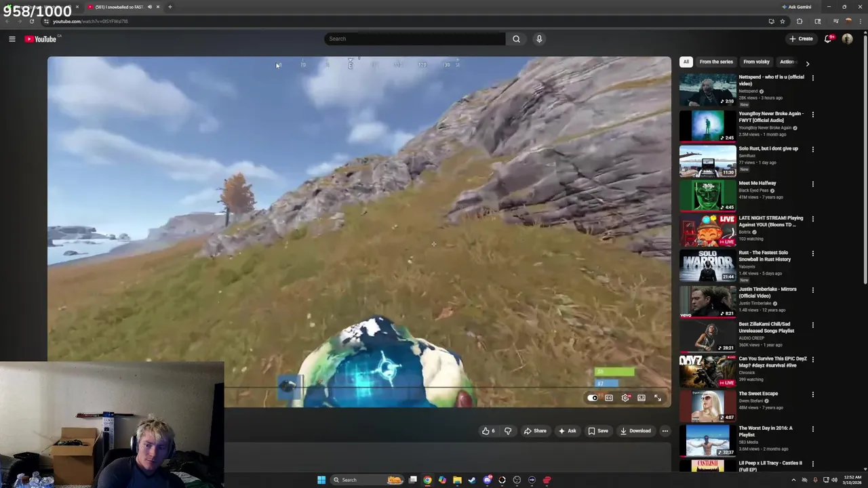The height and width of the screenshot is (488, 868).
Task: Click Windows taskbar search box
Action: click(367, 480)
